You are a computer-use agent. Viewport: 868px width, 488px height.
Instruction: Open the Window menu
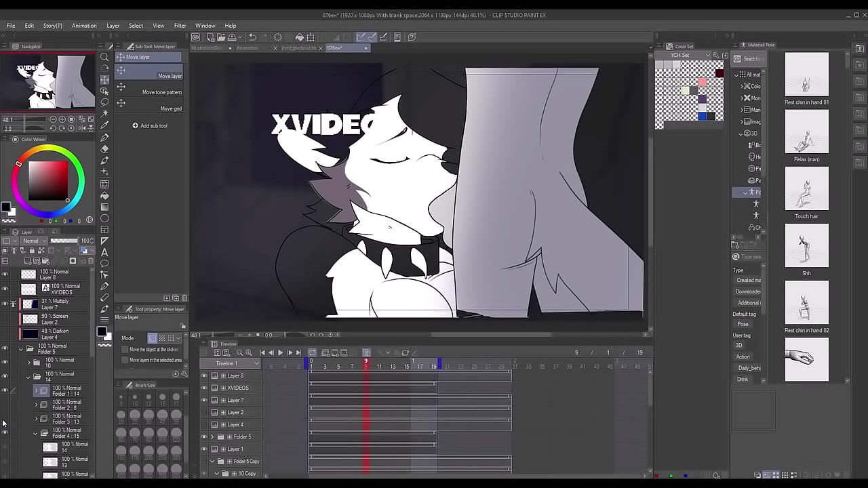205,26
